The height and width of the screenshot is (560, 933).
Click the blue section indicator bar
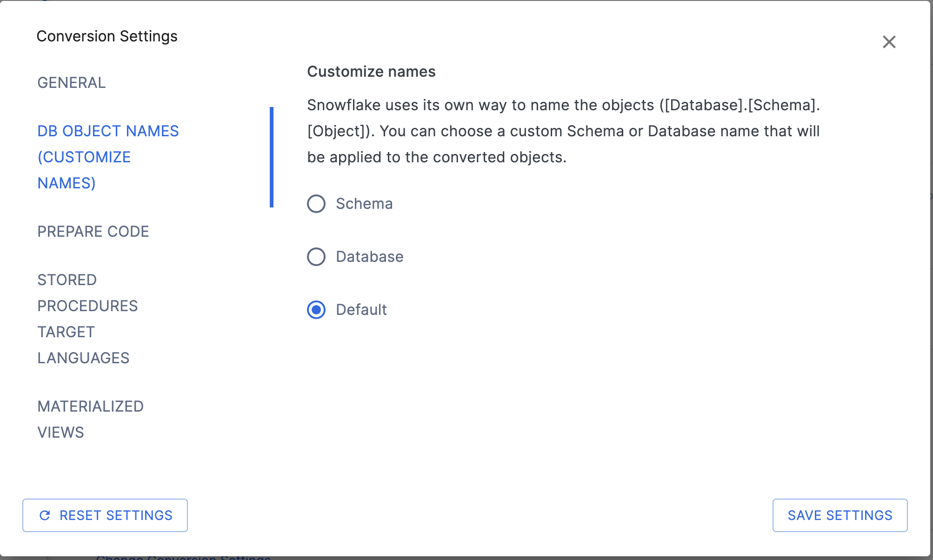pyautogui.click(x=272, y=157)
